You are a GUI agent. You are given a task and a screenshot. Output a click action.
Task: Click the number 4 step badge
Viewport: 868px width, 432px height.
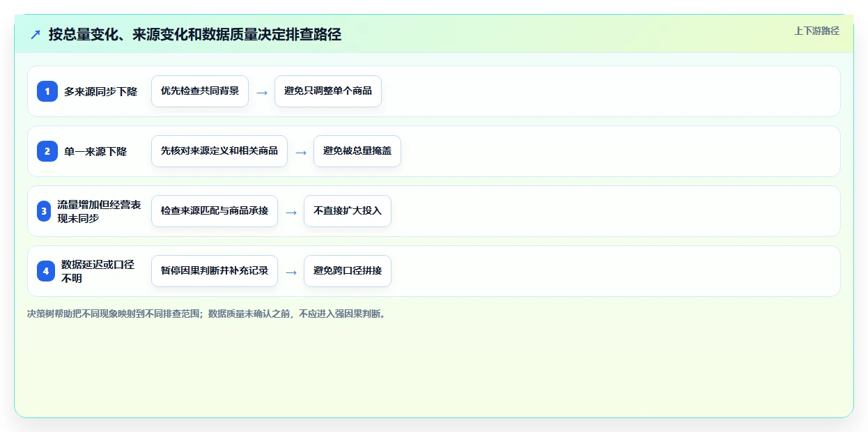pyautogui.click(x=46, y=271)
